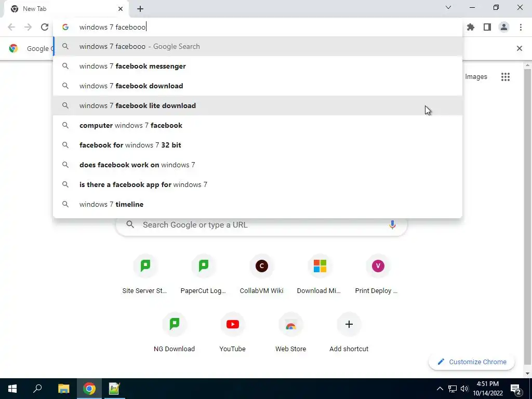Screen dimensions: 532x399
Task: Open the CollabVM Wiki shortcut
Action: point(261,275)
